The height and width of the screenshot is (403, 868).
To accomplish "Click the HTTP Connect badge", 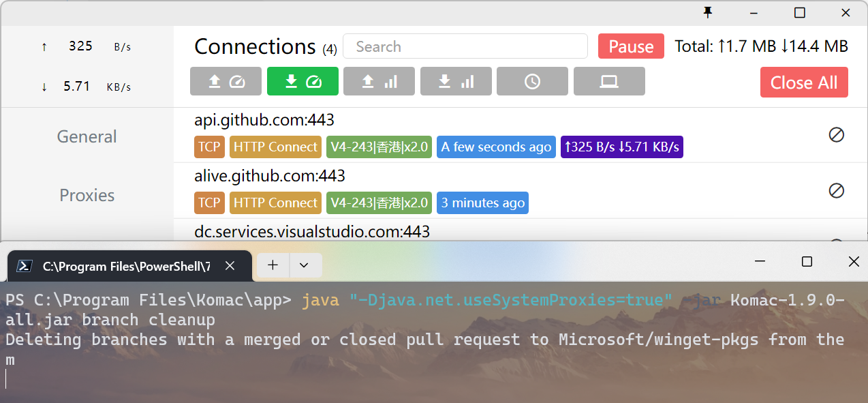I will pyautogui.click(x=275, y=146).
